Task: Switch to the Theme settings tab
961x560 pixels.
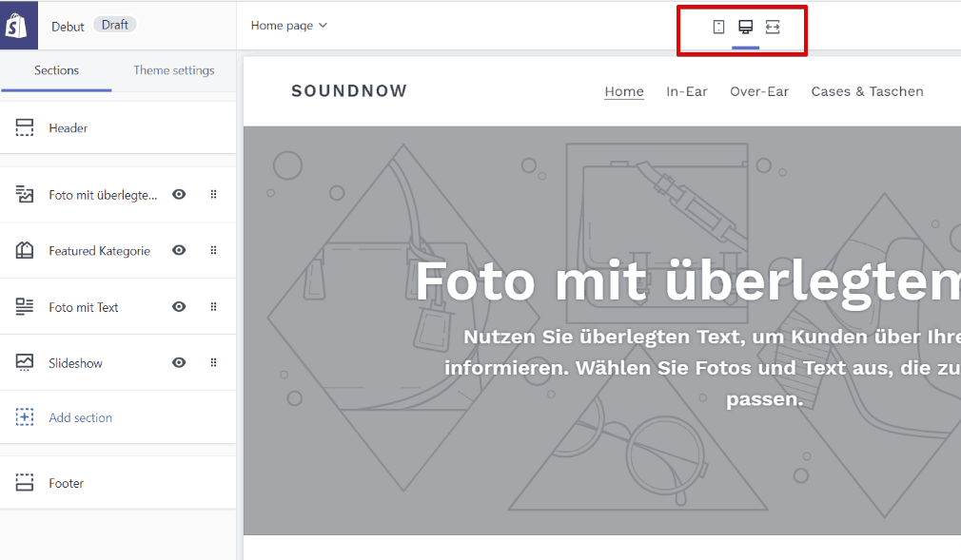Action: [x=174, y=70]
